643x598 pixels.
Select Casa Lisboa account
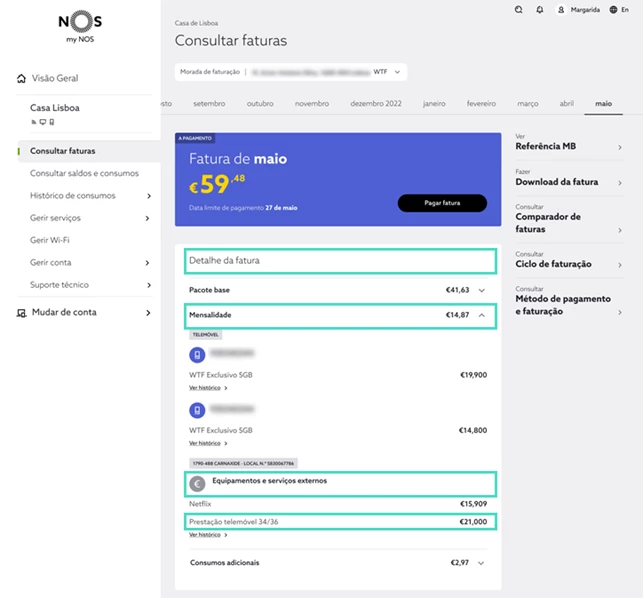pyautogui.click(x=55, y=108)
